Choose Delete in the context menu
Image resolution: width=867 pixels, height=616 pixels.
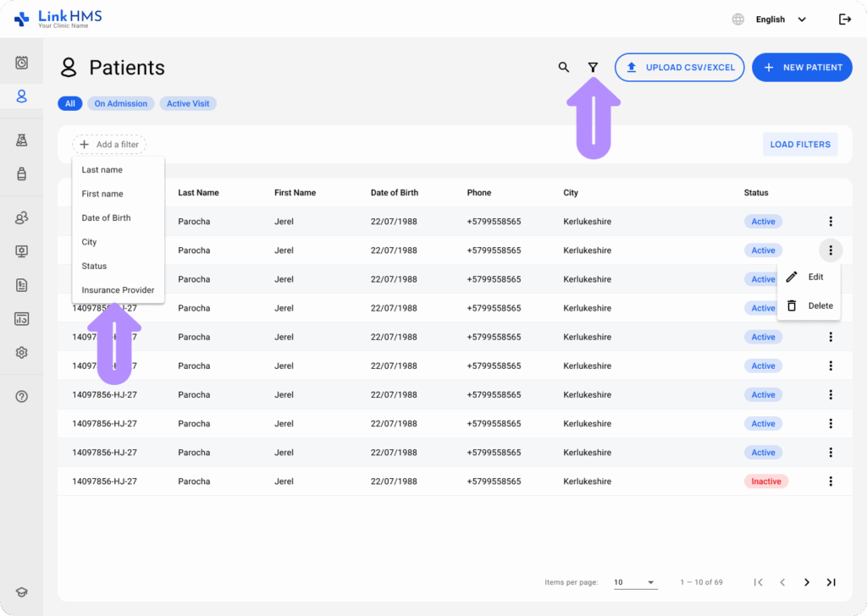[x=809, y=305]
